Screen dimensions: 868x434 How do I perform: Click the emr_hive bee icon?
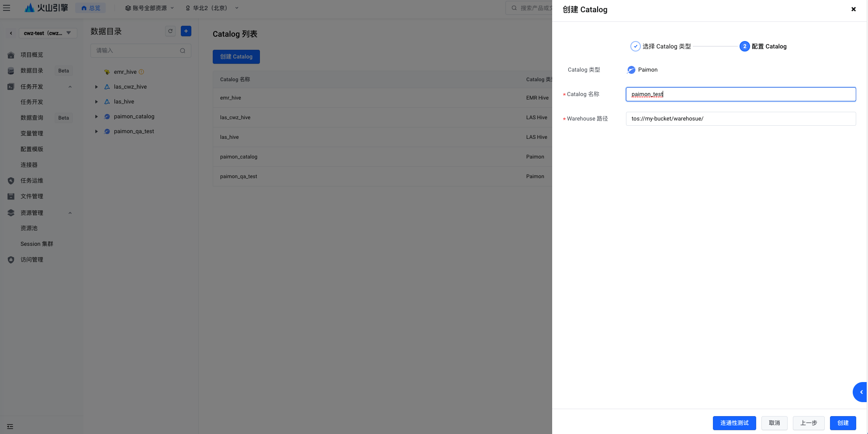coord(107,72)
